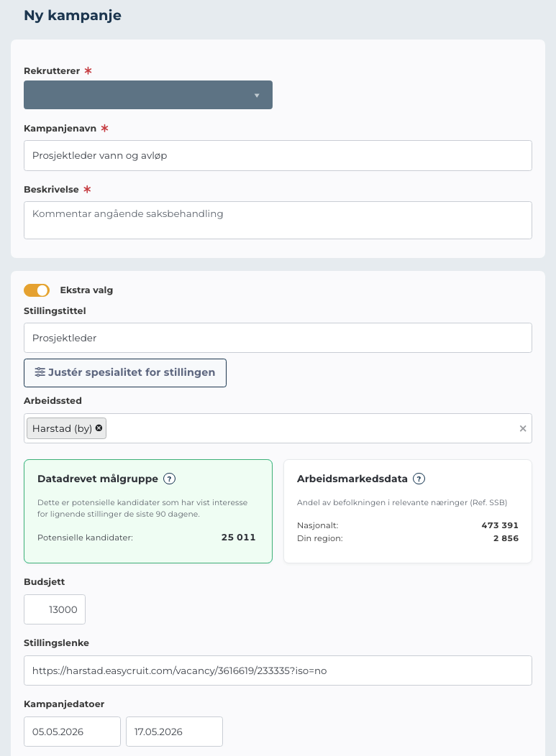Click the Arbeidsmarkedsdata panel
The width and height of the screenshot is (556, 756).
pyautogui.click(x=407, y=511)
